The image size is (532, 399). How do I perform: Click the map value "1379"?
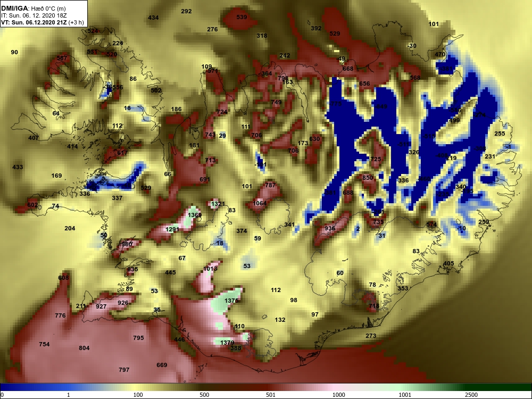[x=227, y=343]
